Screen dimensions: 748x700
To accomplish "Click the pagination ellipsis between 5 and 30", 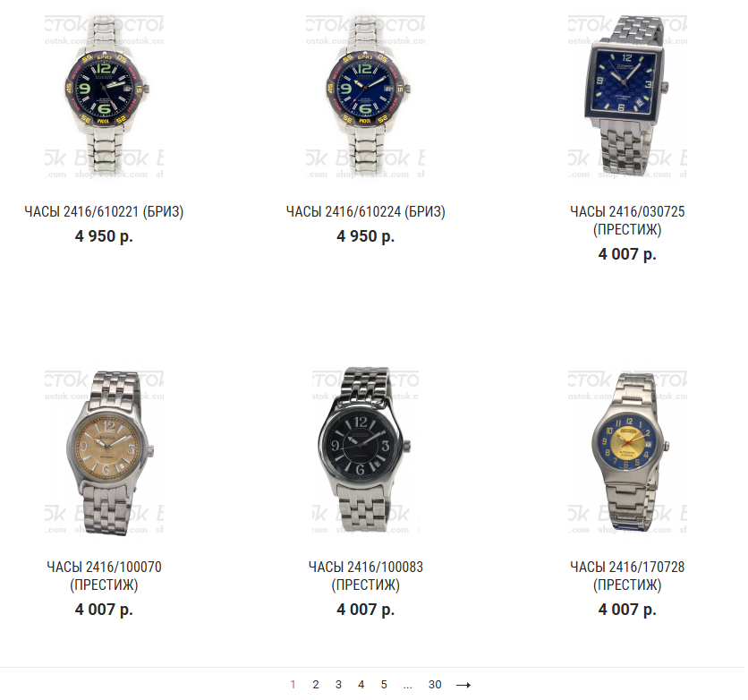I will pos(407,687).
